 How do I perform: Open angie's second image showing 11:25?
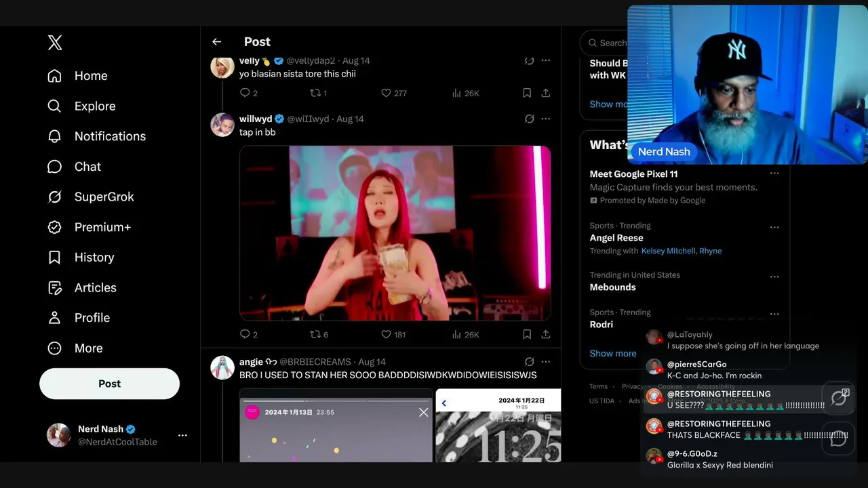[x=498, y=426]
